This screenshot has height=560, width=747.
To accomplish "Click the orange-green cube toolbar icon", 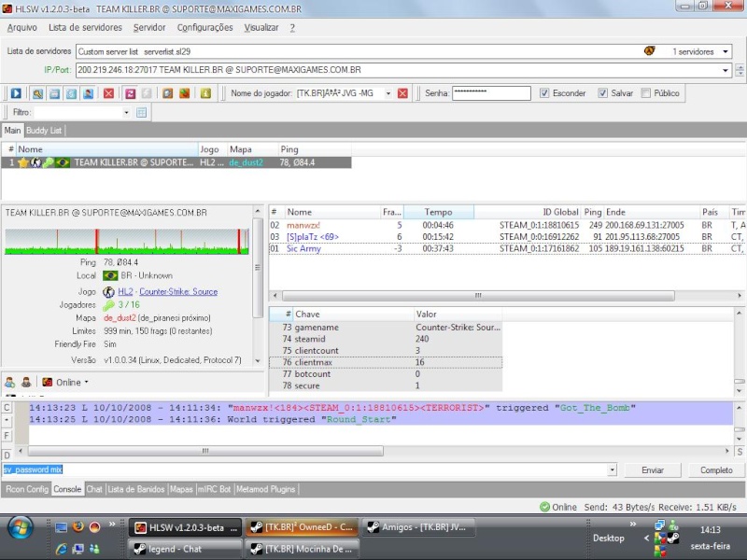I will [184, 93].
